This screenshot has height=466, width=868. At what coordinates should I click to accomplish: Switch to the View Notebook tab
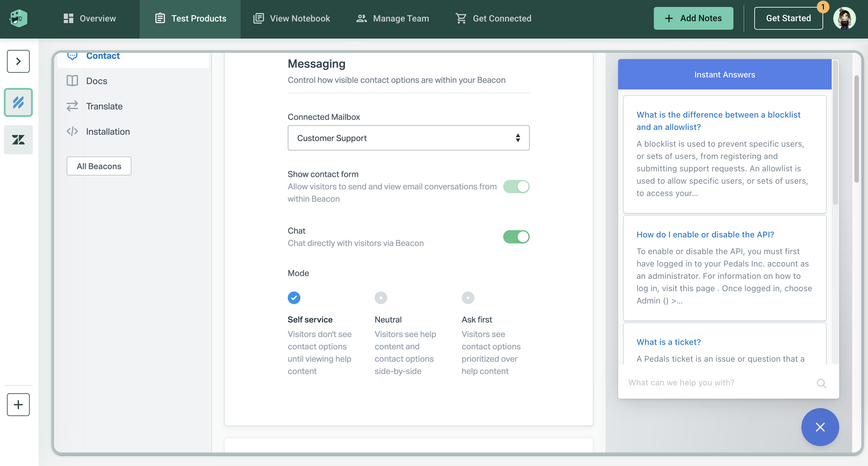coord(292,18)
